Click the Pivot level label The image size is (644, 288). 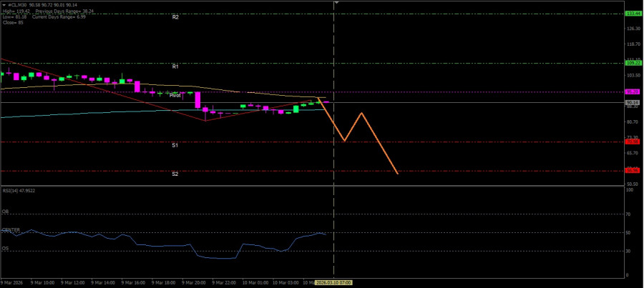click(175, 95)
